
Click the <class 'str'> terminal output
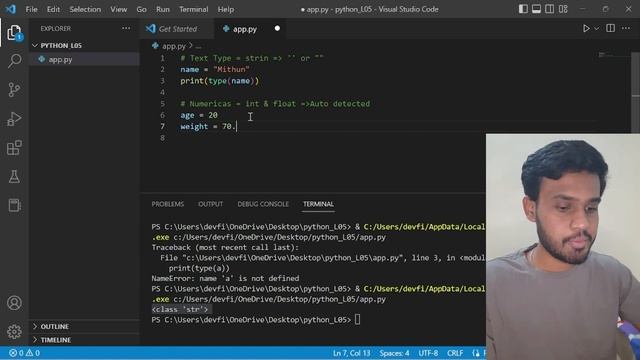(x=180, y=309)
